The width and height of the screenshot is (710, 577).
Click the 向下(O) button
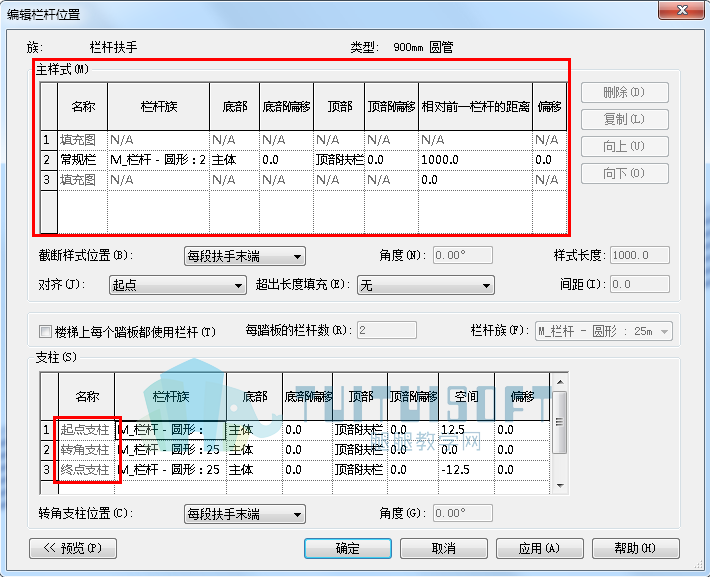(x=624, y=173)
